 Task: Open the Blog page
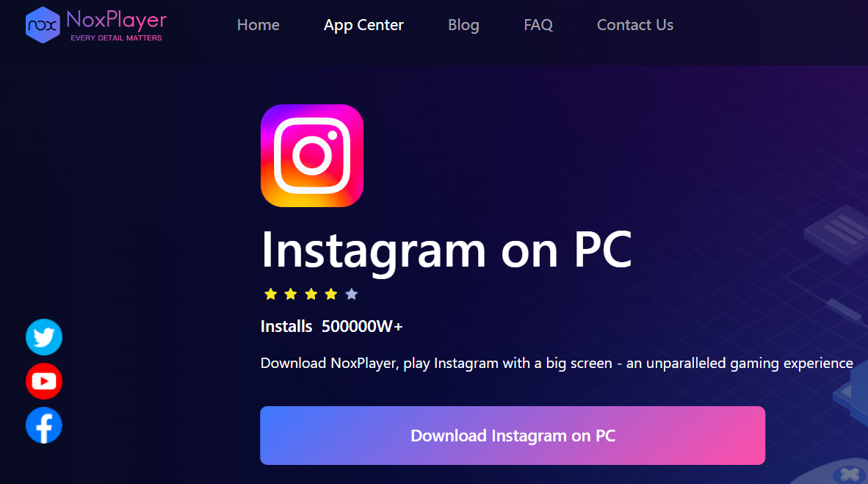click(463, 26)
